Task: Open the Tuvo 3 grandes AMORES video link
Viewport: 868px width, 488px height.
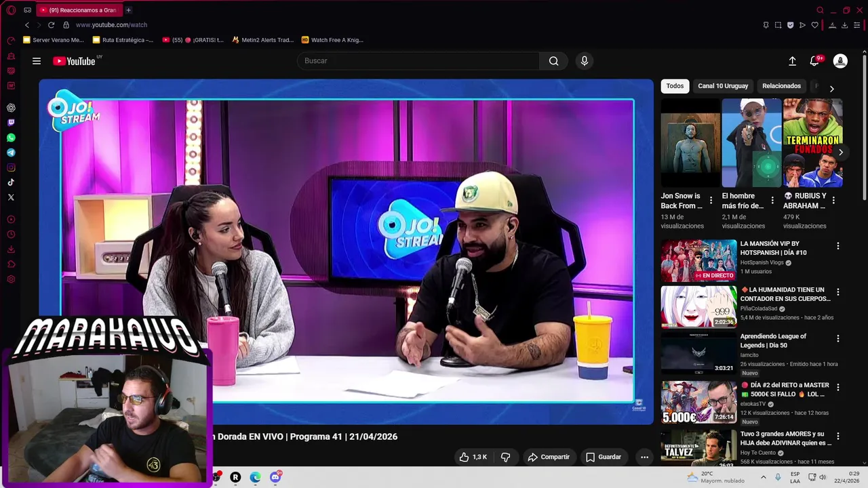Action: click(x=786, y=439)
